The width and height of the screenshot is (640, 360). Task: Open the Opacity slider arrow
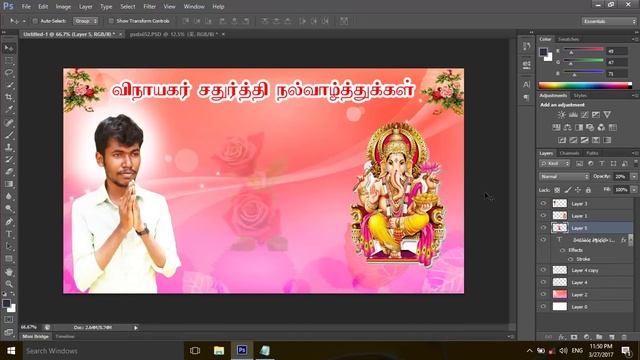[x=634, y=177]
